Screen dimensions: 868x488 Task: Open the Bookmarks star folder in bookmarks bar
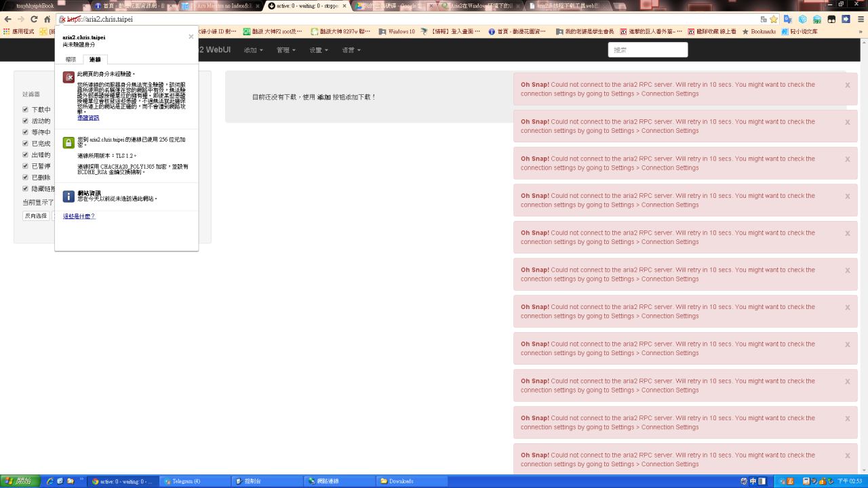click(759, 32)
